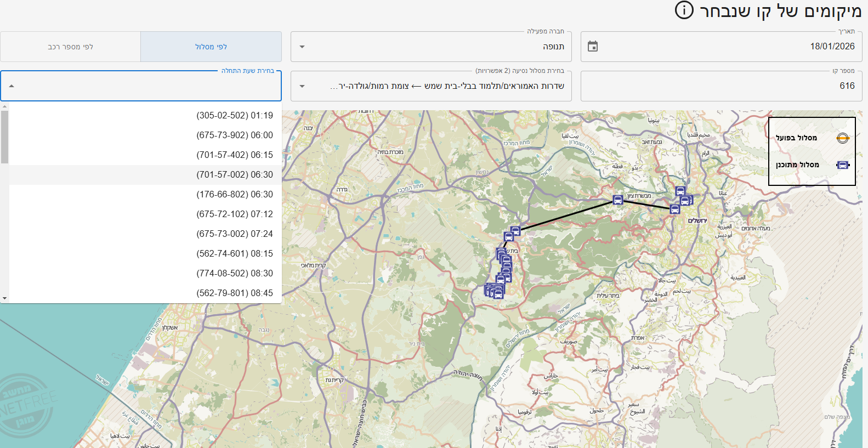Screen dimensions: 868x448
Task: Choose the 08:45 (562-79-801) departure option
Action: [x=235, y=293]
